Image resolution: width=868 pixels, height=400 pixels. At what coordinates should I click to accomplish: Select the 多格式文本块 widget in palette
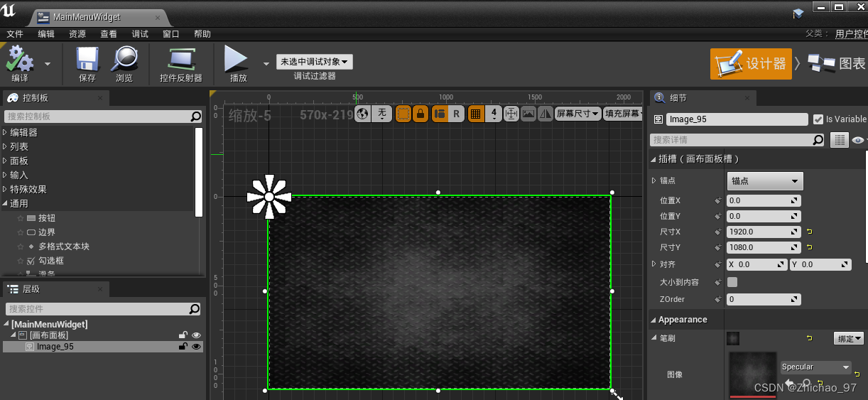click(x=64, y=247)
